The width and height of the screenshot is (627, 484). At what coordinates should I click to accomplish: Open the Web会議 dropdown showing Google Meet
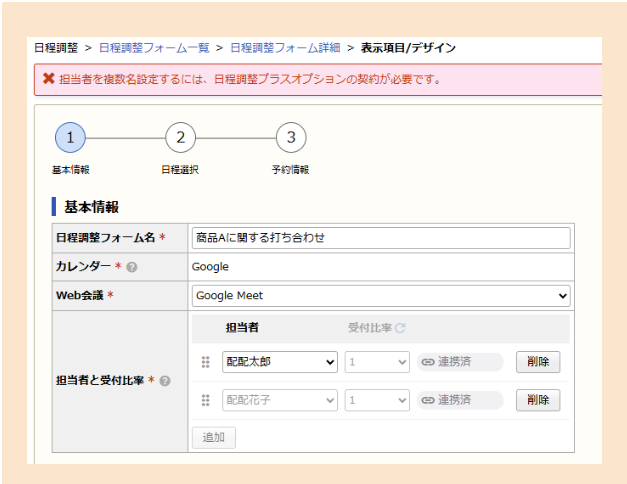(380, 296)
